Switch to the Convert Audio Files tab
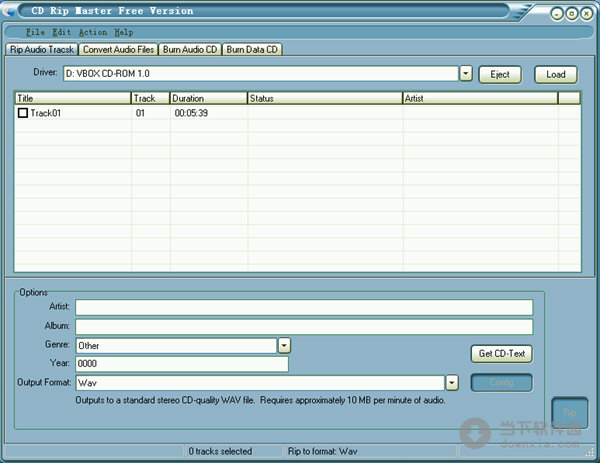The height and width of the screenshot is (463, 600). click(119, 49)
